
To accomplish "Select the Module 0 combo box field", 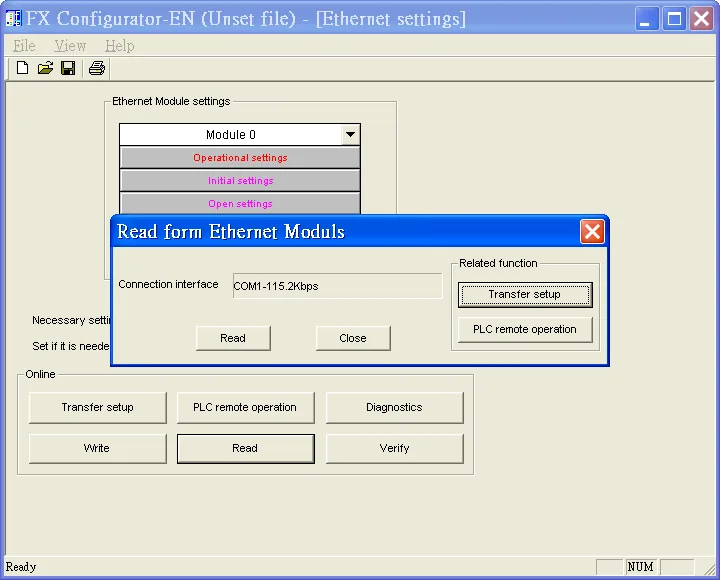I will (240, 135).
